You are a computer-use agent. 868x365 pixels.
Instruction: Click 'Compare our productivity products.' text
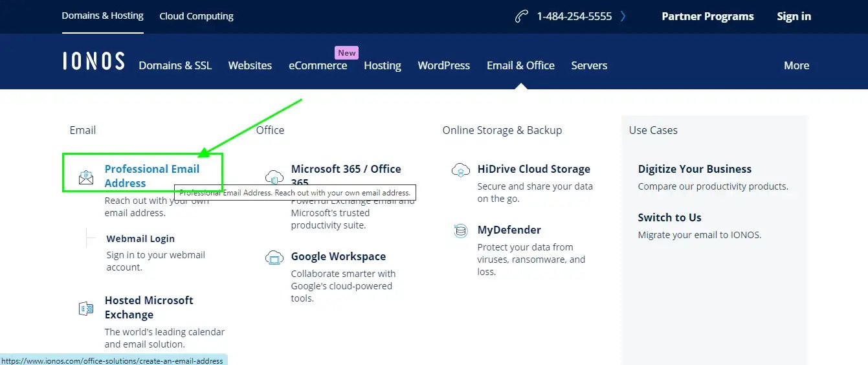click(713, 186)
